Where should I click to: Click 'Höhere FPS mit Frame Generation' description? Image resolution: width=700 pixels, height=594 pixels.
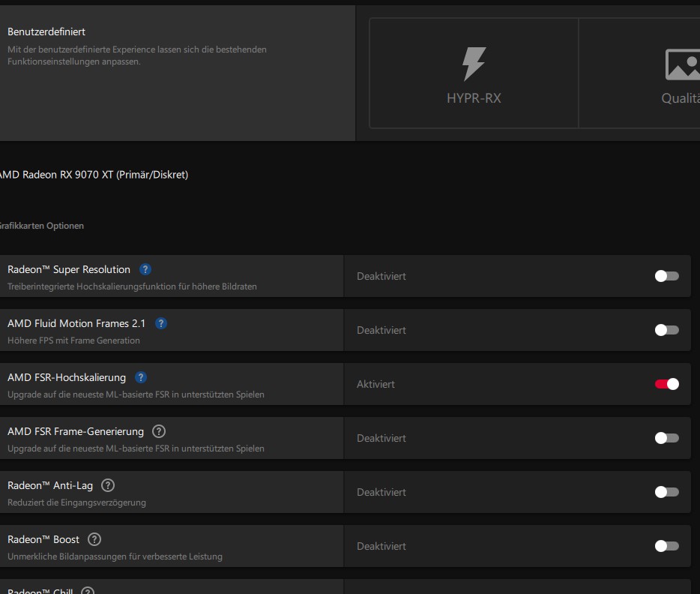pyautogui.click(x=73, y=340)
